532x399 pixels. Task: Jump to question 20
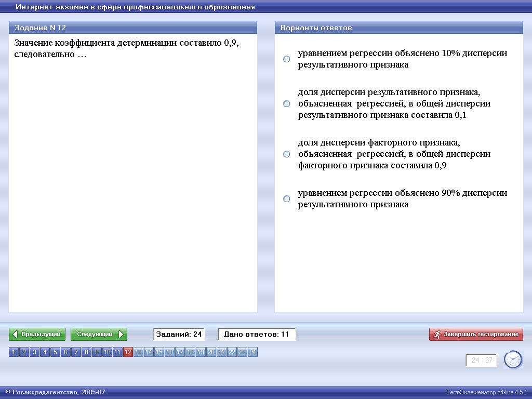click(x=211, y=352)
